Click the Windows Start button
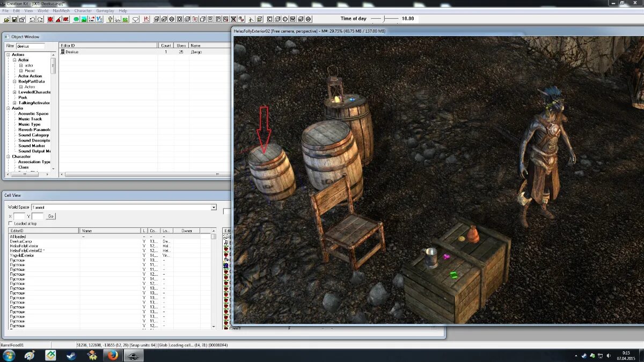Image resolution: width=644 pixels, height=362 pixels. coord(9,356)
